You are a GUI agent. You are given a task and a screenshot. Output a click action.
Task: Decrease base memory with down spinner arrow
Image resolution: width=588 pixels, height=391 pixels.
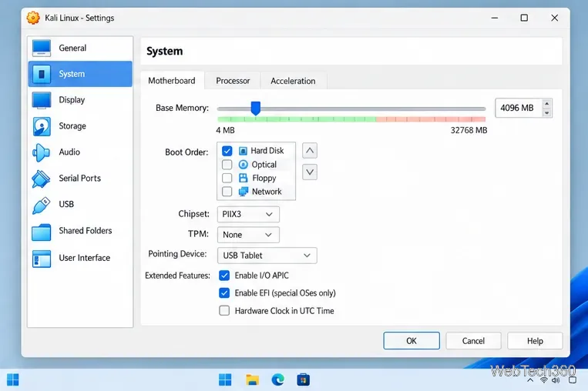click(546, 112)
